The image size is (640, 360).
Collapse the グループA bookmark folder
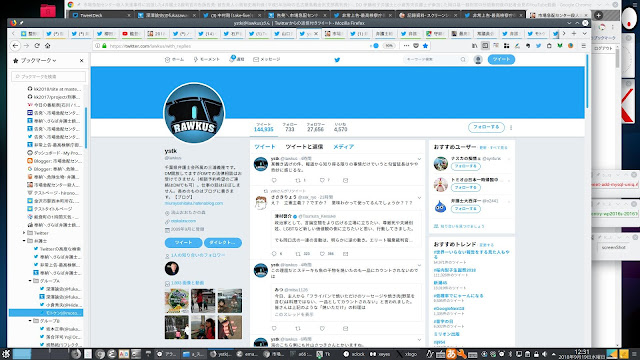pyautogui.click(x=30, y=281)
